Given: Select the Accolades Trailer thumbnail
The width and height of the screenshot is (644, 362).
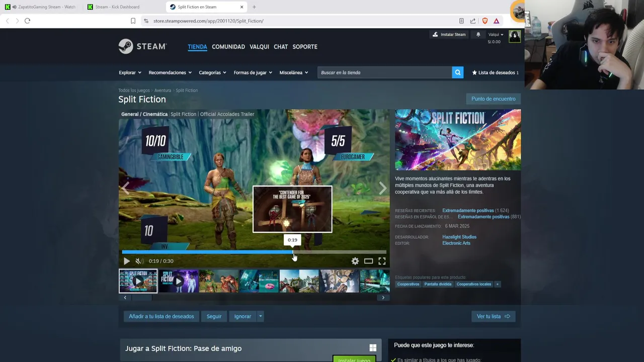Looking at the screenshot, I should pos(138,281).
